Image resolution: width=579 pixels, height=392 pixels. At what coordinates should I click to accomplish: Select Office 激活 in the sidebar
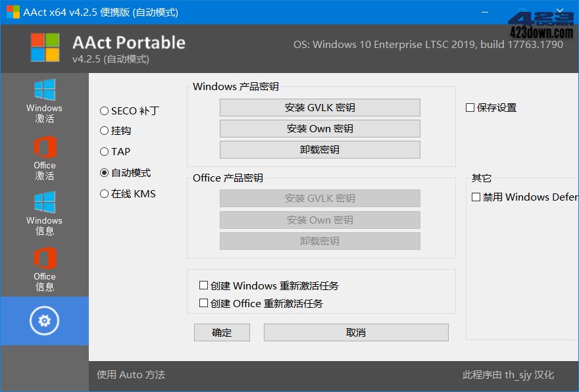click(x=44, y=158)
